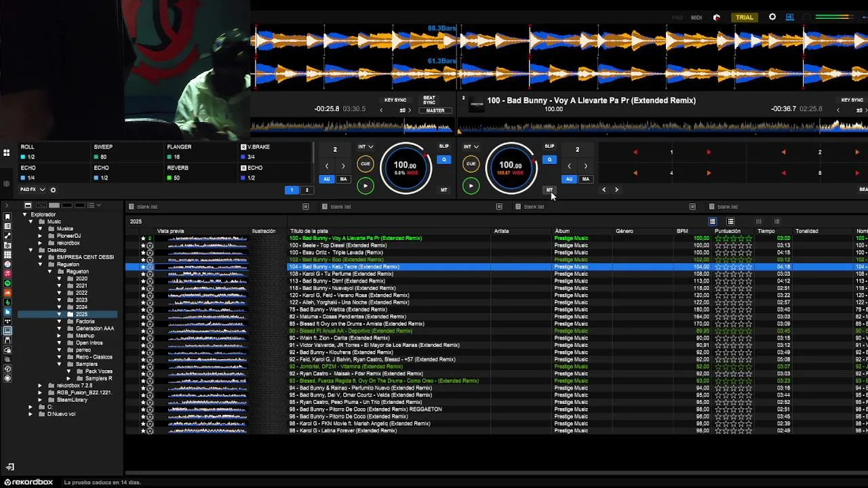This screenshot has width=868, height=488.
Task: Start playback on deck 1
Action: pos(365,186)
